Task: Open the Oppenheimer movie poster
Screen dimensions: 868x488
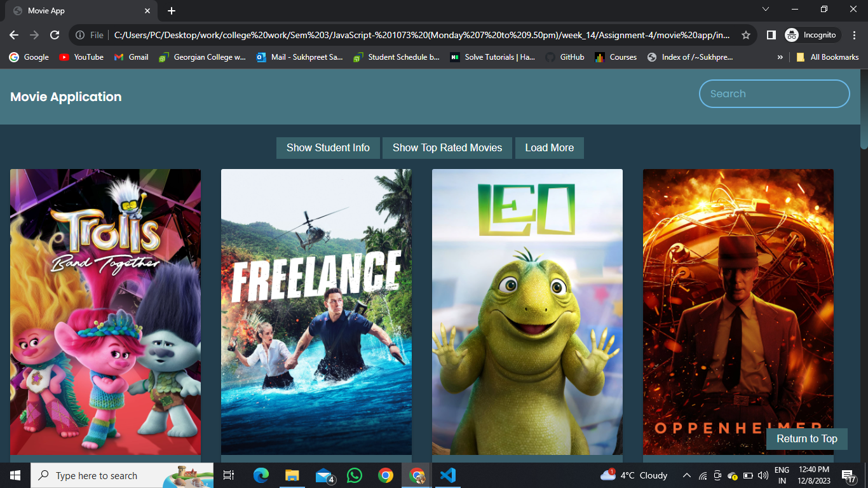Action: [x=738, y=311]
